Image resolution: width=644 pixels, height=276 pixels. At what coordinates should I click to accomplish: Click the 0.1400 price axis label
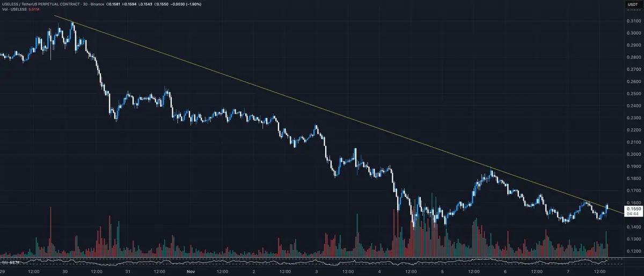pos(633,228)
